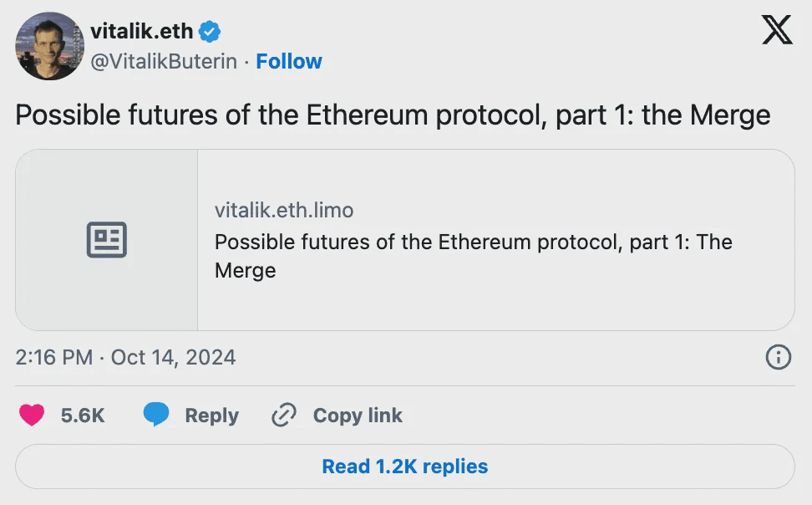The height and width of the screenshot is (505, 812).
Task: Click the 2:16 PM Oct 14 timestamp
Action: pyautogui.click(x=125, y=358)
